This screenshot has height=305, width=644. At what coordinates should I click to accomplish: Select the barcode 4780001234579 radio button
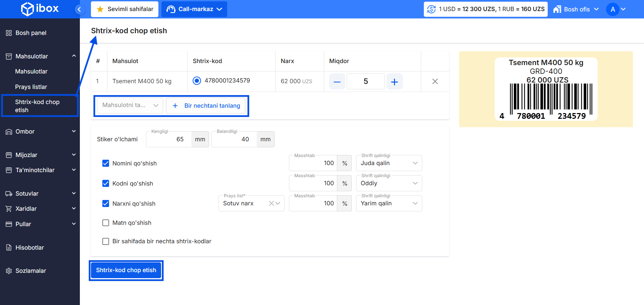click(x=197, y=81)
